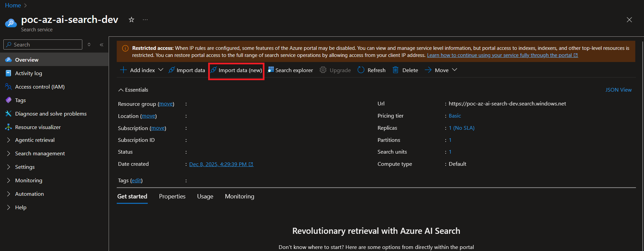Open the JSON View link
Screen dimensions: 644x251
(x=618, y=90)
